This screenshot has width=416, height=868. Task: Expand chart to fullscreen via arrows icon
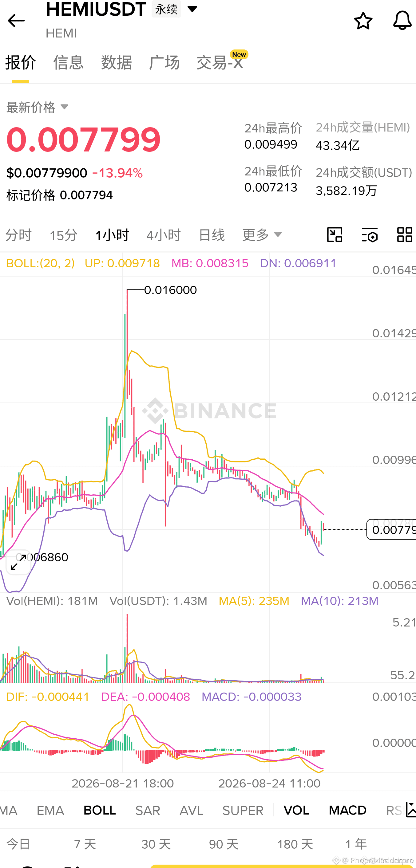point(18,562)
